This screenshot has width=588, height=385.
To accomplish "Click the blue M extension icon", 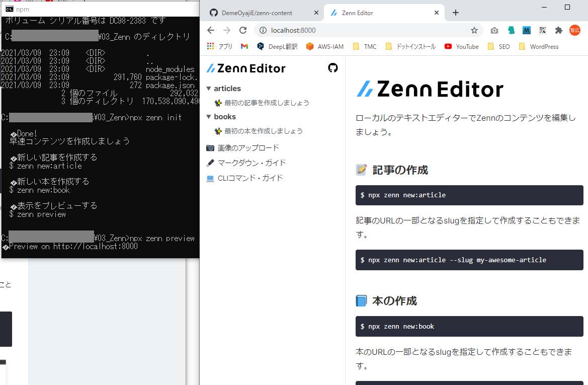I will point(527,30).
